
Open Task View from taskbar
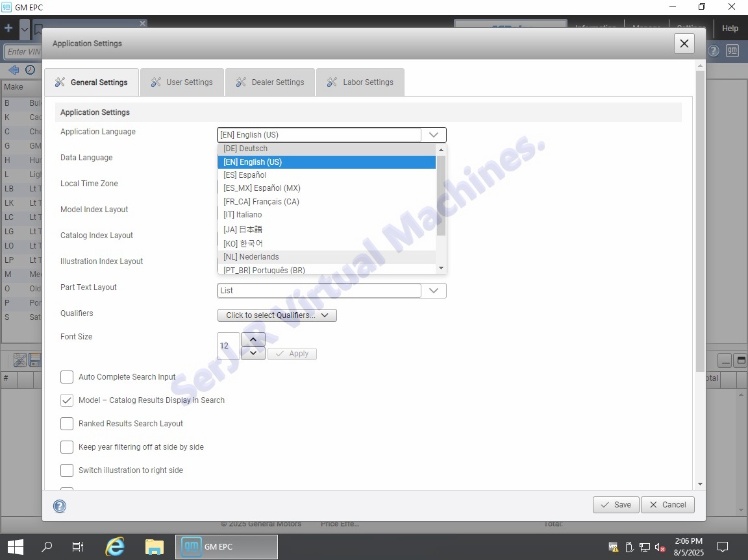point(77,546)
